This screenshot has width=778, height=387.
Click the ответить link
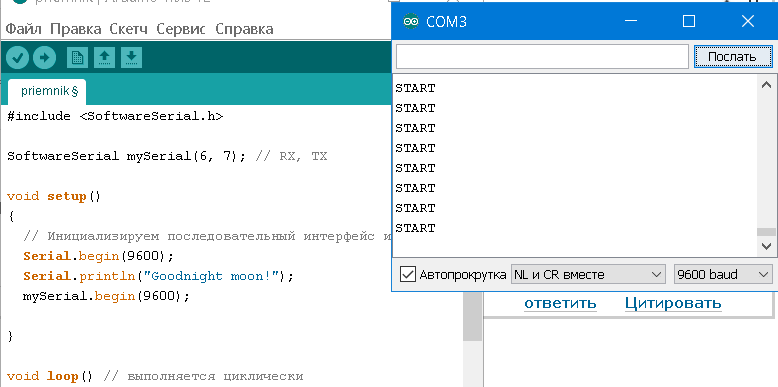tap(560, 303)
